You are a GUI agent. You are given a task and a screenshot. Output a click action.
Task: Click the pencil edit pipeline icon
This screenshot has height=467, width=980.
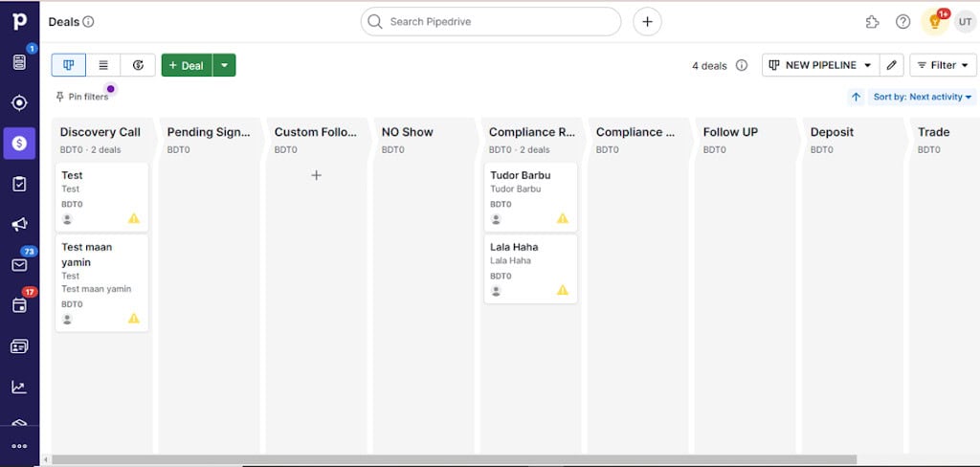(x=892, y=65)
